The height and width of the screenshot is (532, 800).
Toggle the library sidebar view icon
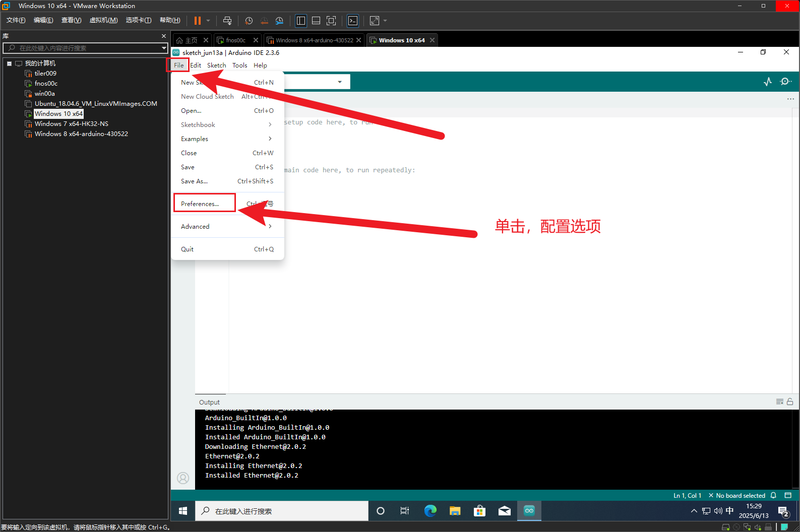pyautogui.click(x=301, y=21)
